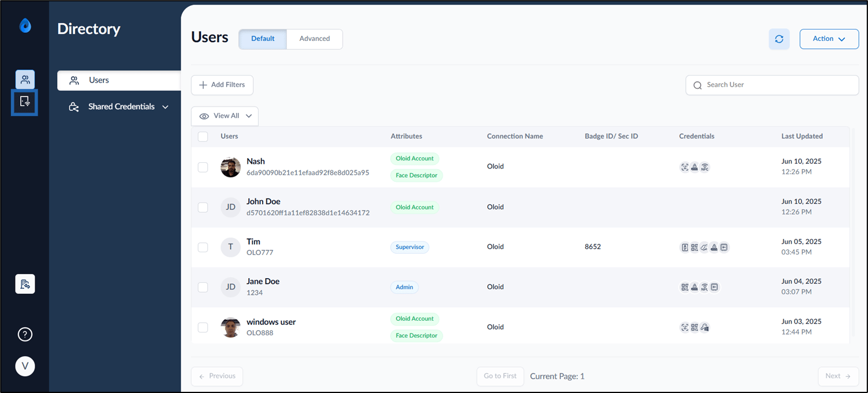Click Nash's PIN lock credential icon

pos(694,167)
